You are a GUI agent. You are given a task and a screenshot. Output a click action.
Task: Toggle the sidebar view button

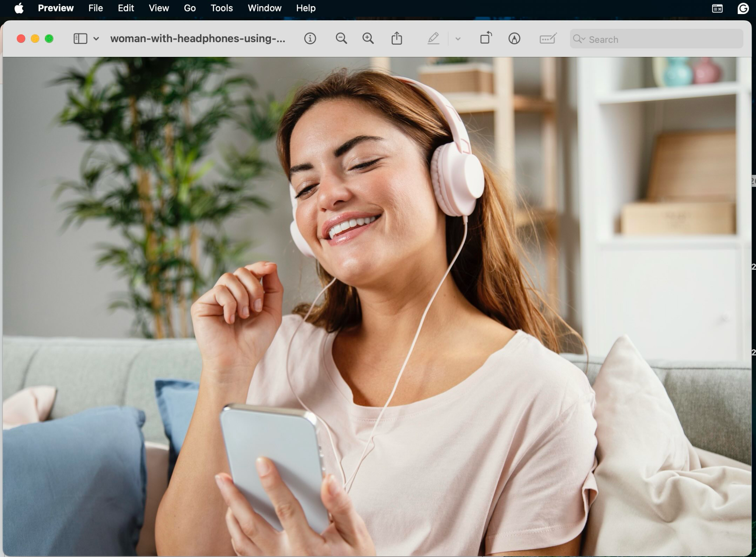(x=80, y=39)
